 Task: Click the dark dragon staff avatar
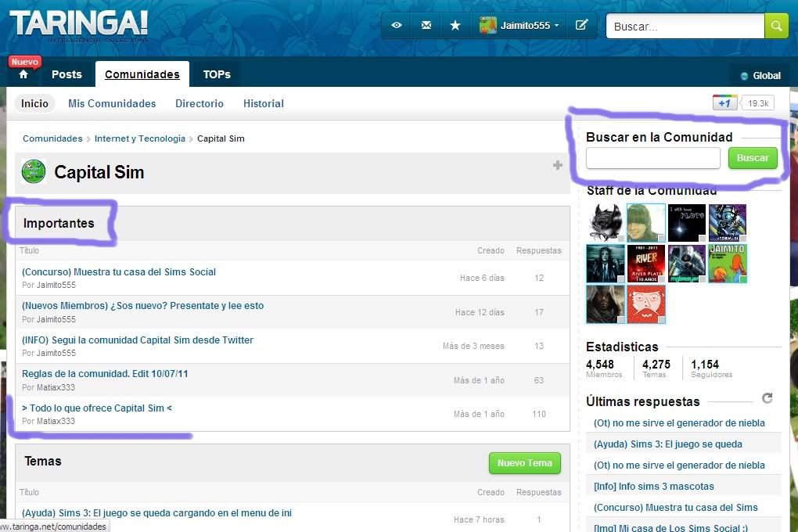[x=605, y=222]
